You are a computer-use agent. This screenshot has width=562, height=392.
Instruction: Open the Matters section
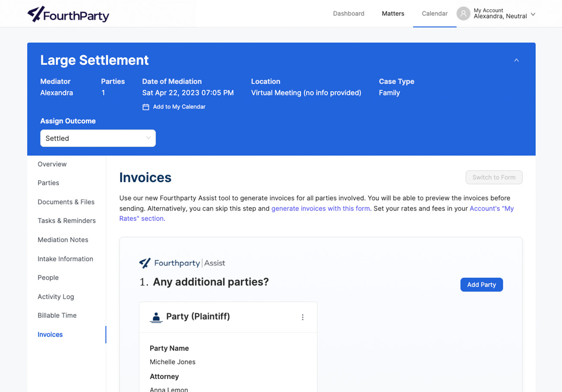392,13
